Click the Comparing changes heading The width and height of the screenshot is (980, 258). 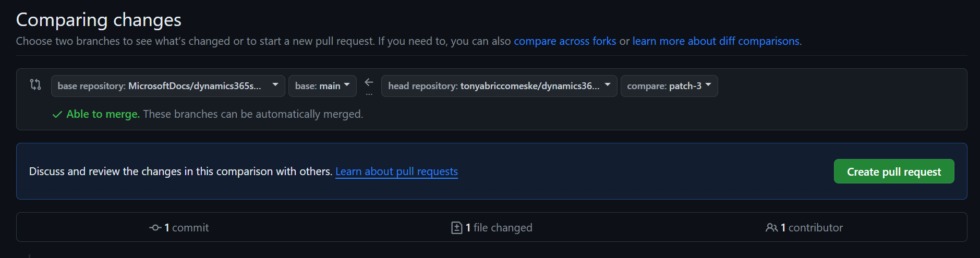[x=99, y=20]
